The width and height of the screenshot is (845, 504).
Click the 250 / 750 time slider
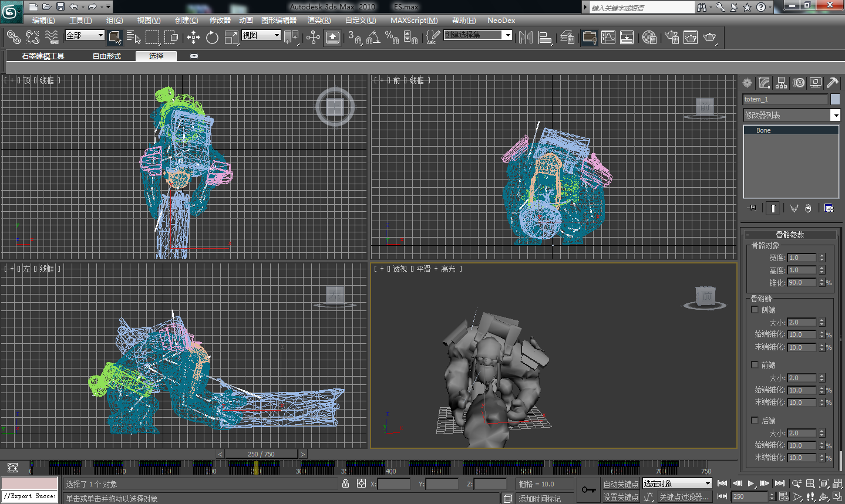click(x=261, y=454)
